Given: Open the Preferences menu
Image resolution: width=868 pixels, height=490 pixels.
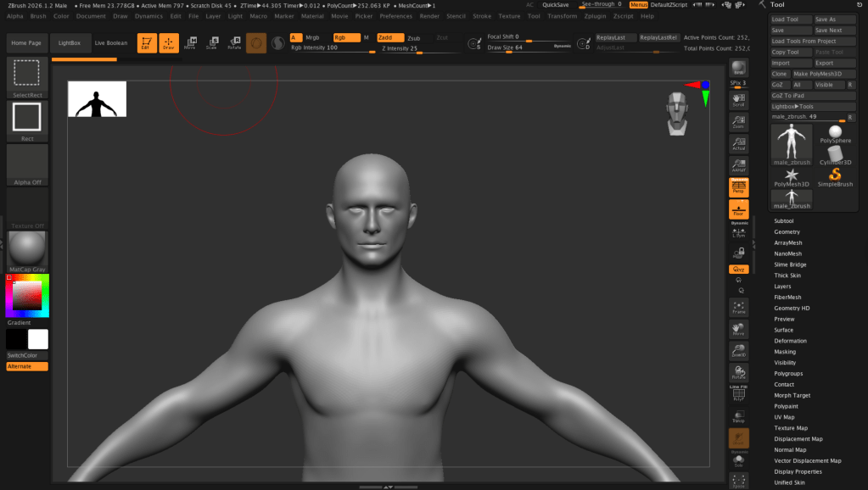Looking at the screenshot, I should [395, 16].
